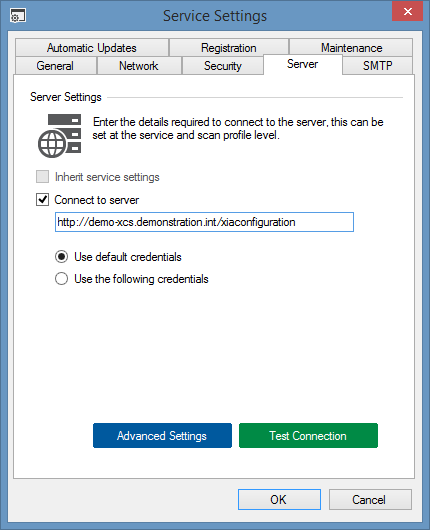
Task: Click the Inherit service settings checkbox
Action: (43, 176)
